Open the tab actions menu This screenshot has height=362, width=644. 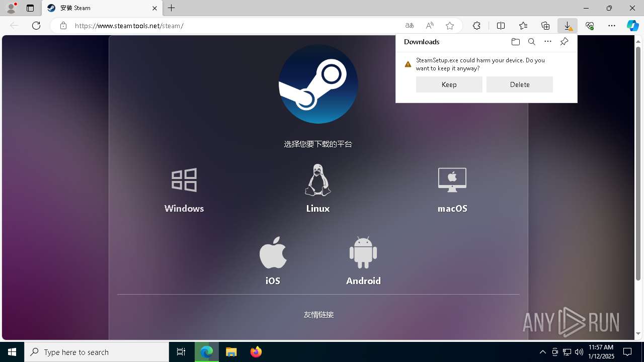[30, 8]
